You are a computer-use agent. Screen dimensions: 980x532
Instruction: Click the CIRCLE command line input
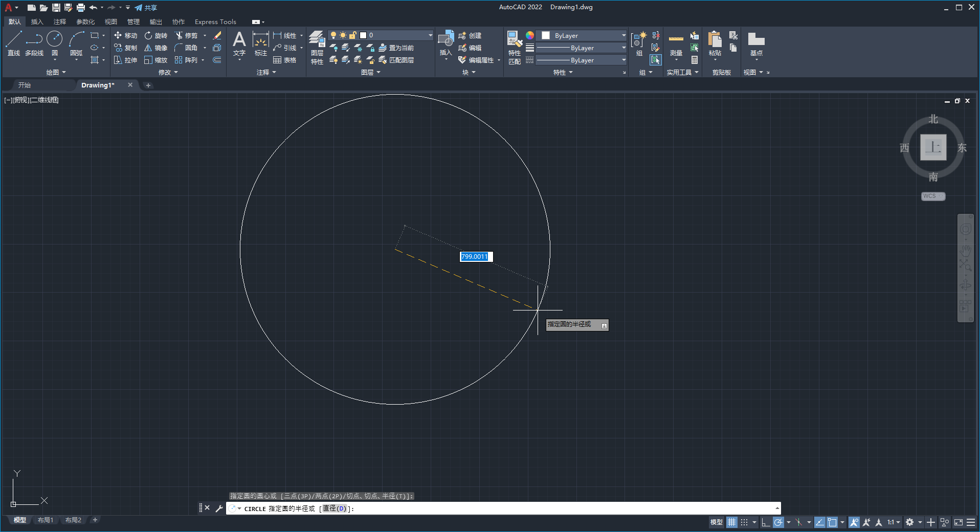click(x=503, y=508)
